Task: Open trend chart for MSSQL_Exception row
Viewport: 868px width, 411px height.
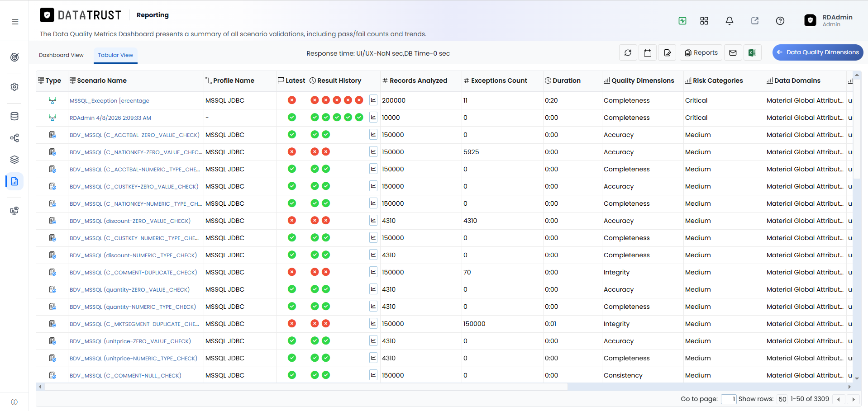Action: tap(373, 100)
